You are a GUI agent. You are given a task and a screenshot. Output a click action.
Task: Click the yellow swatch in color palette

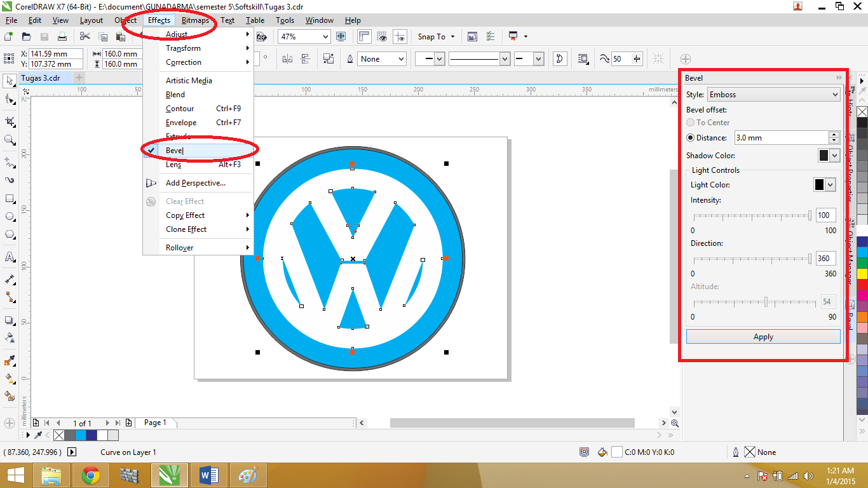(862, 274)
